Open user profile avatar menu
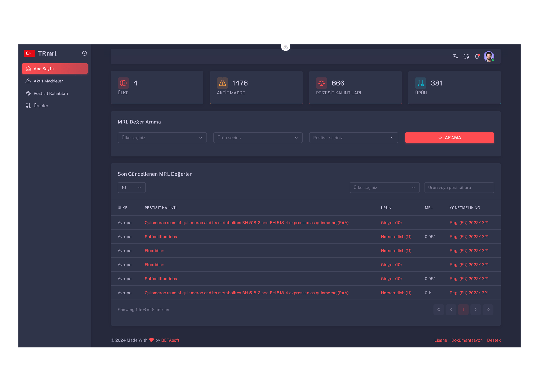This screenshot has height=392, width=539. pyautogui.click(x=489, y=56)
